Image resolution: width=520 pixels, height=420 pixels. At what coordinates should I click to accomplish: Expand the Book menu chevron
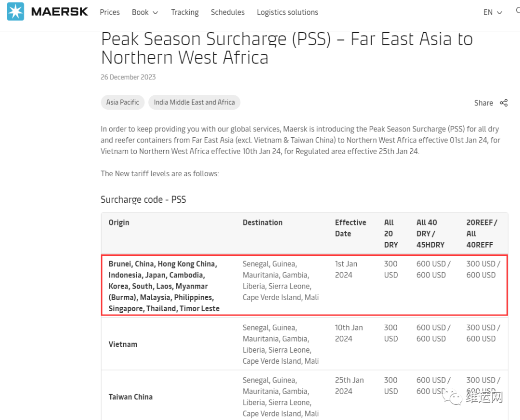155,13
